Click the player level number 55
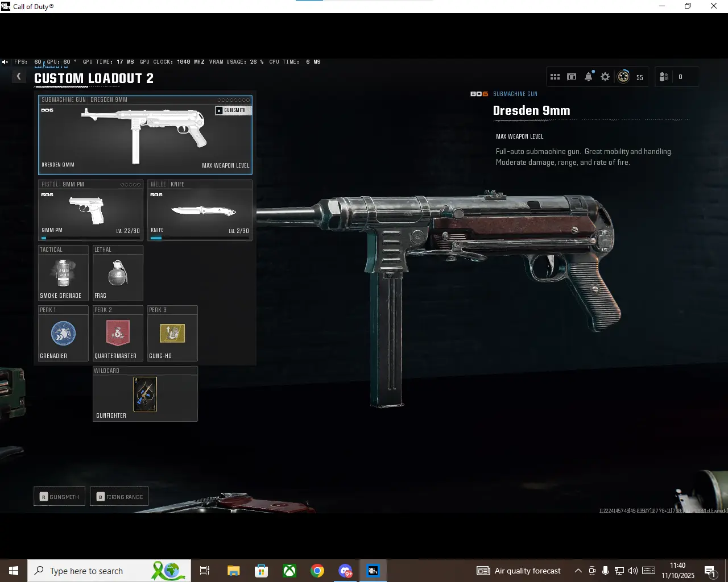Viewport: 728px width, 582px height. click(640, 77)
